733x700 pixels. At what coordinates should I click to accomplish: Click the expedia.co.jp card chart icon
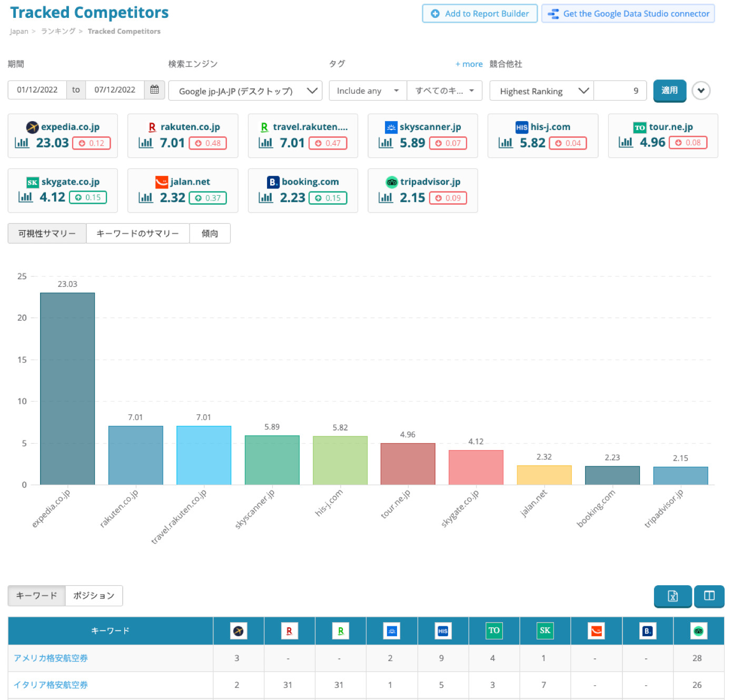(22, 143)
